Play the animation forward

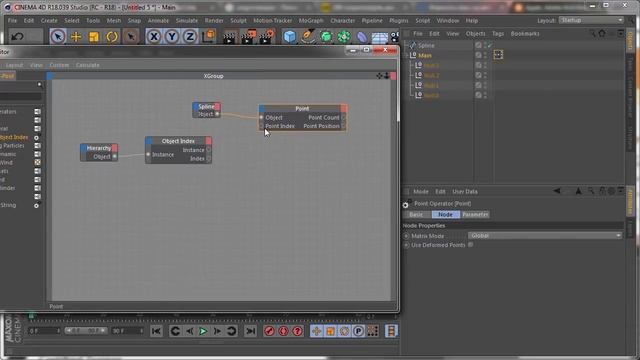pos(203,331)
